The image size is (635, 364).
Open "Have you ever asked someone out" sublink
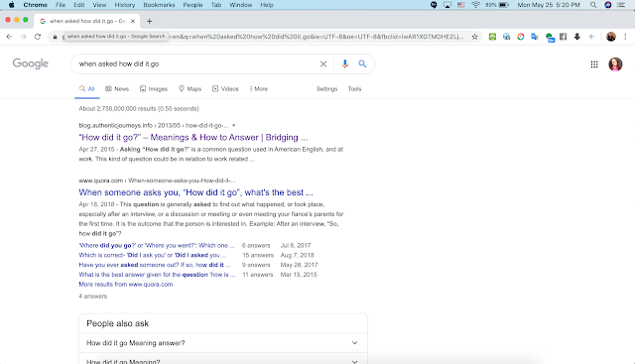pyautogui.click(x=155, y=265)
